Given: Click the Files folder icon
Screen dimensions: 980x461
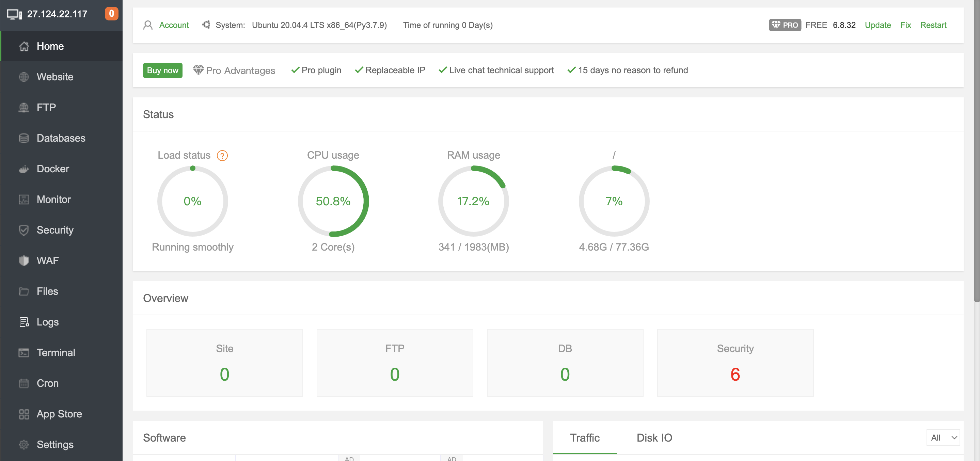Looking at the screenshot, I should (24, 291).
